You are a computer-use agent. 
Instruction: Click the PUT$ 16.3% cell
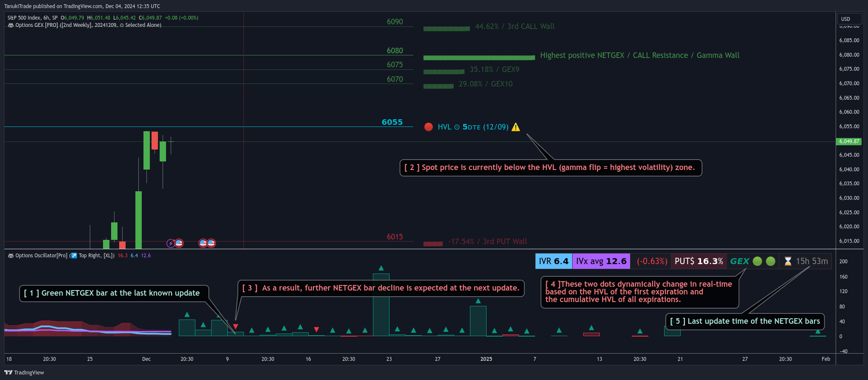pyautogui.click(x=699, y=261)
